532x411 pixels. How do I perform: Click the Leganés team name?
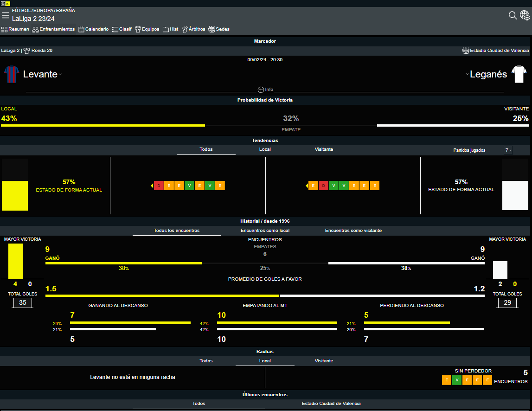click(x=488, y=74)
